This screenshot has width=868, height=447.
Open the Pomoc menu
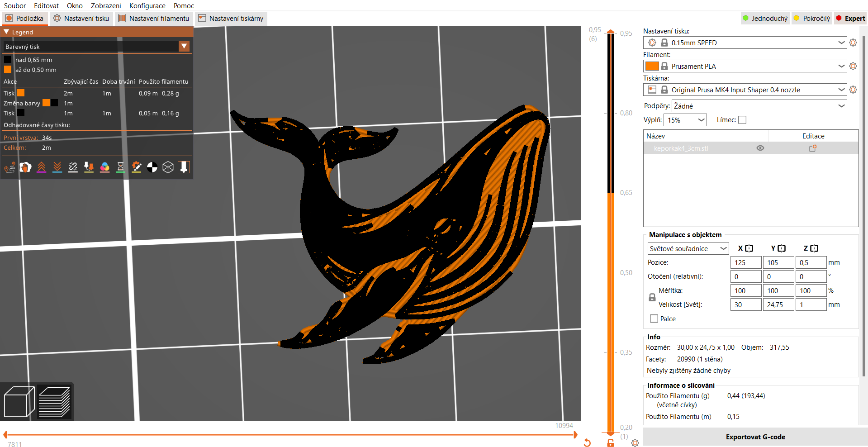[x=184, y=5]
